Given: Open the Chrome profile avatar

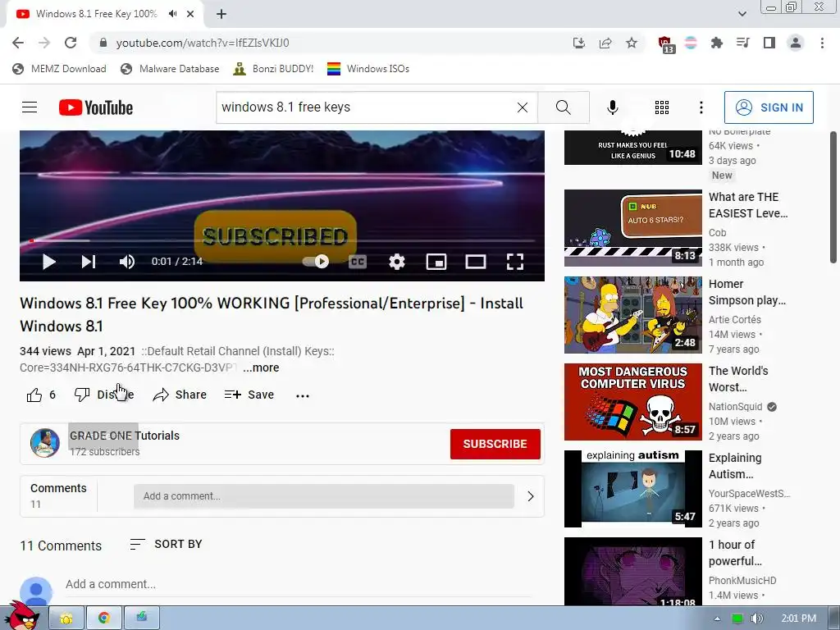Looking at the screenshot, I should tap(796, 43).
